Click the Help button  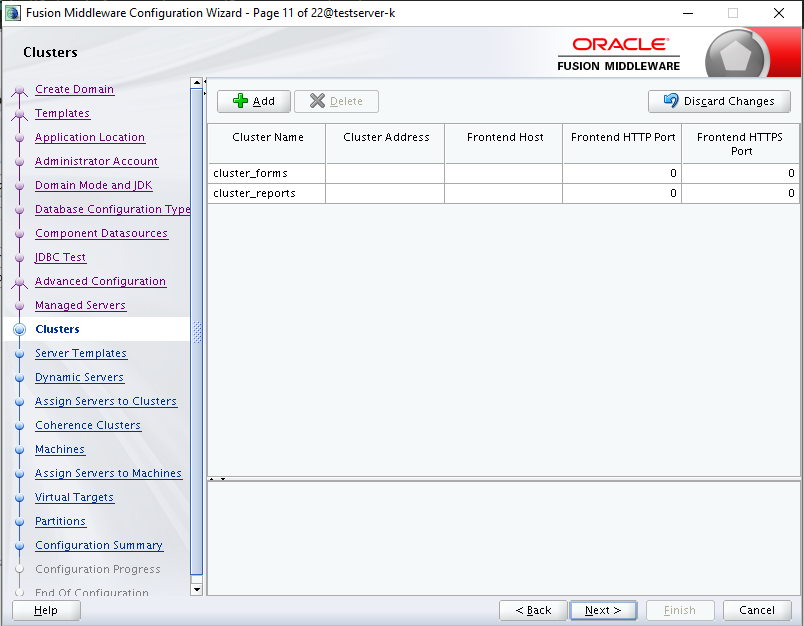[46, 610]
